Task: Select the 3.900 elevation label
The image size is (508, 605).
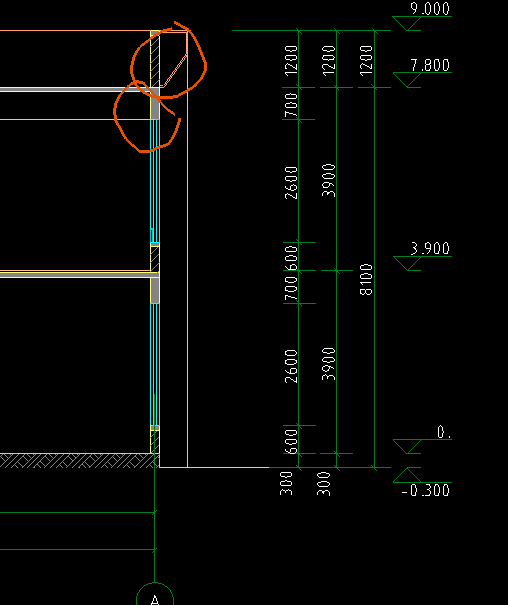Action: [430, 248]
